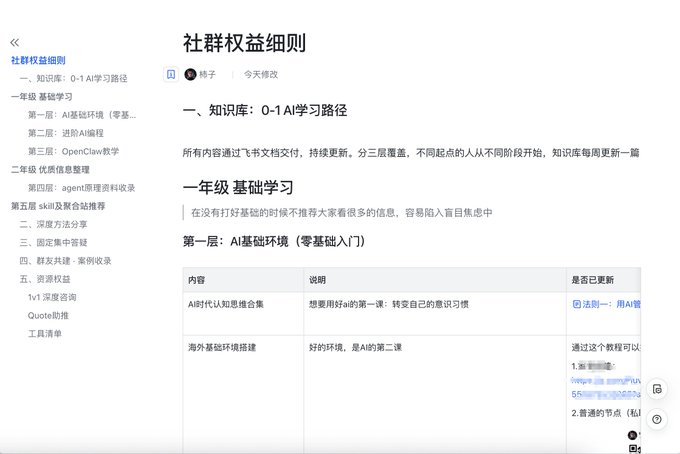Open the help question-mark floating button
This screenshot has width=680, height=454.
[x=657, y=419]
